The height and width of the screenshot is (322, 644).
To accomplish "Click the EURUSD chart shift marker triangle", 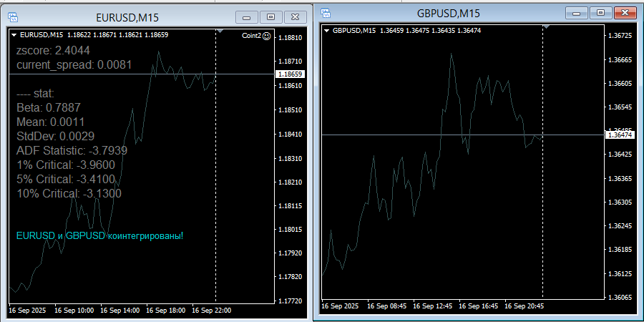I will 220,31.
